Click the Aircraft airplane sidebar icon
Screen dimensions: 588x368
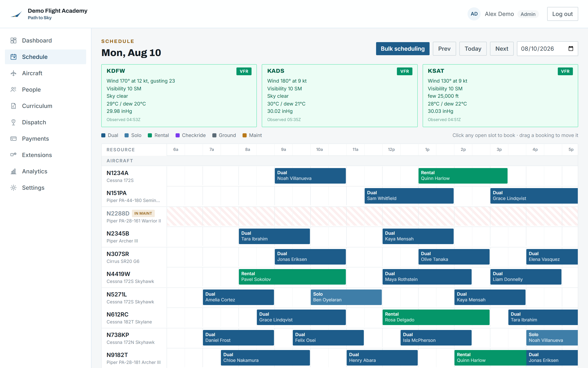pos(14,73)
